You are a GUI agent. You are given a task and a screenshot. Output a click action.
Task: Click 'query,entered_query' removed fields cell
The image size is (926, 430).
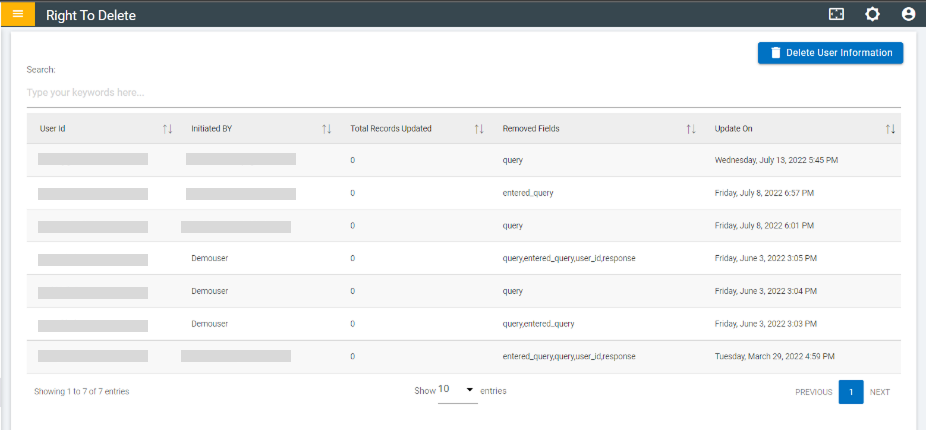[538, 324]
